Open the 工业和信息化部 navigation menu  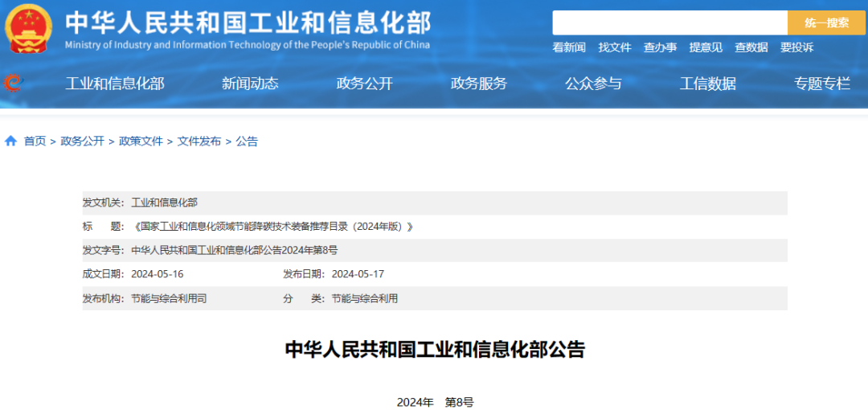pyautogui.click(x=115, y=84)
